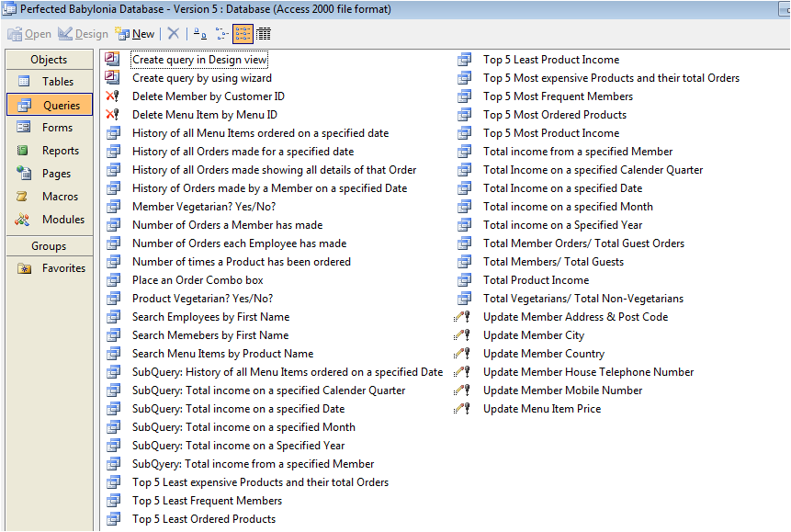Select 'History of all Orders made showing all details'
Viewport: 791px width, 532px height.
[275, 170]
